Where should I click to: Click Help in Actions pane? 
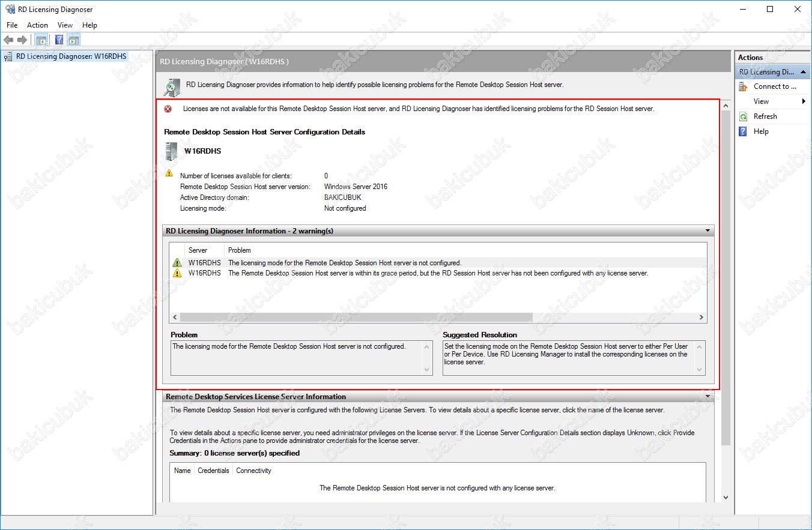pos(761,131)
